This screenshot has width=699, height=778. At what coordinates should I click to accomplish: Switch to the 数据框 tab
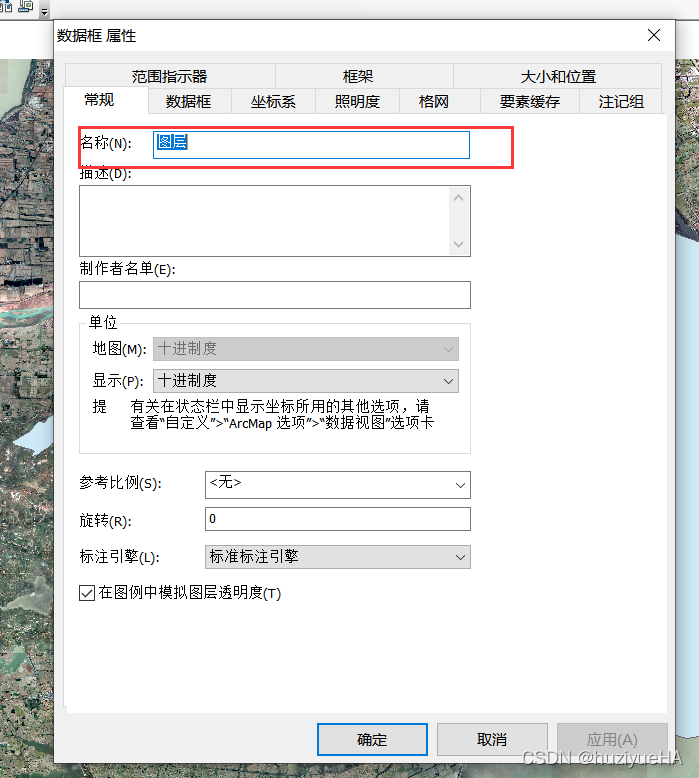click(x=189, y=101)
